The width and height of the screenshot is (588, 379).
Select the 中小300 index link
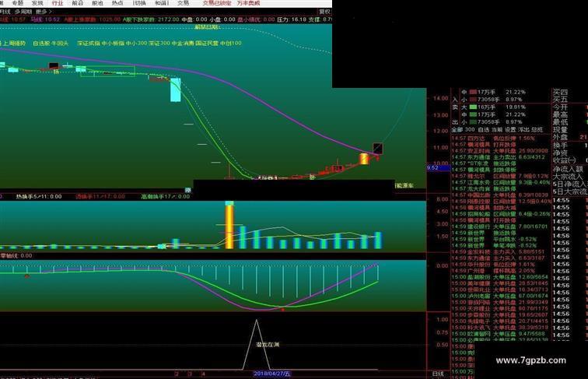click(x=137, y=44)
